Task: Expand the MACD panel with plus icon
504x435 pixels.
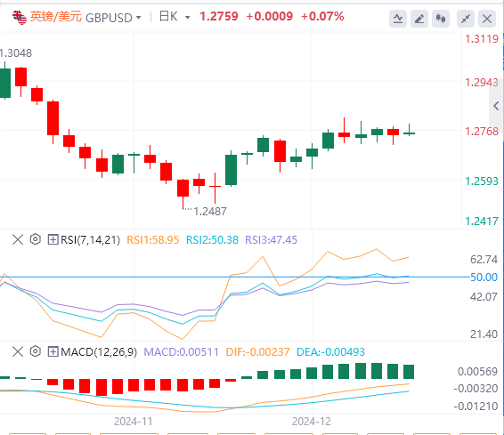Action: 53,352
